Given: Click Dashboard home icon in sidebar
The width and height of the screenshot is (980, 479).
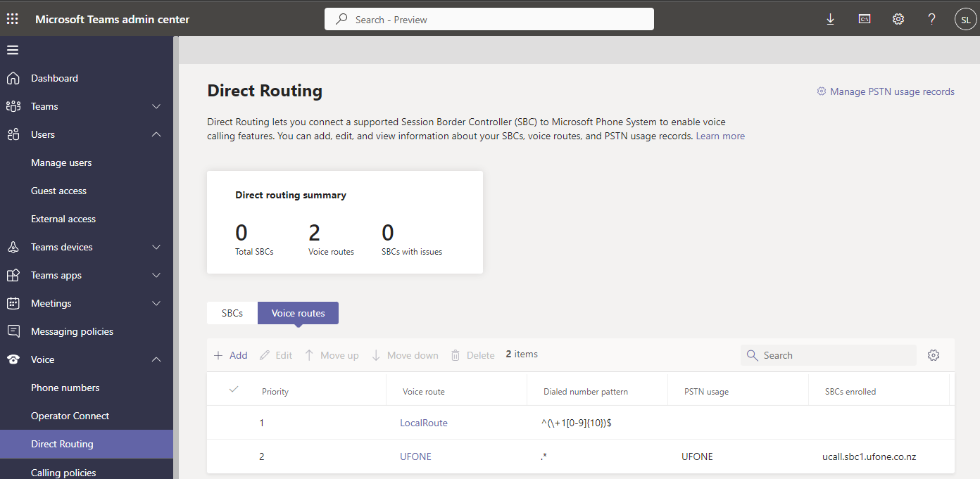Looking at the screenshot, I should click(x=13, y=78).
